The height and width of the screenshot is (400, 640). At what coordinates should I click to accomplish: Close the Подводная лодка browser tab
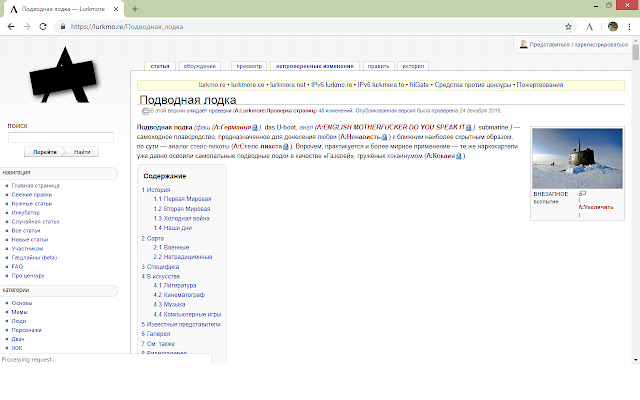point(116,9)
